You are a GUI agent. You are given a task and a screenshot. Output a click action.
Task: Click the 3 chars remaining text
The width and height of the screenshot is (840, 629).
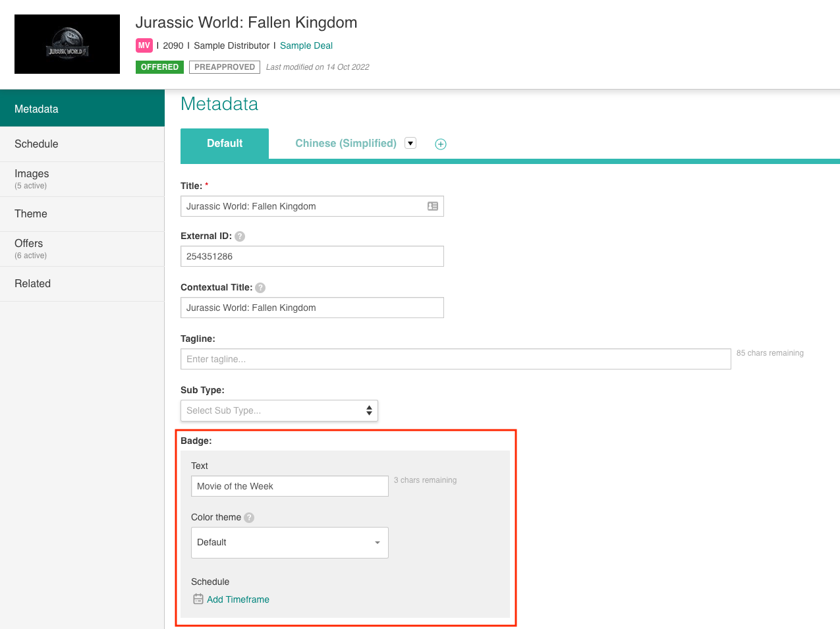click(425, 480)
